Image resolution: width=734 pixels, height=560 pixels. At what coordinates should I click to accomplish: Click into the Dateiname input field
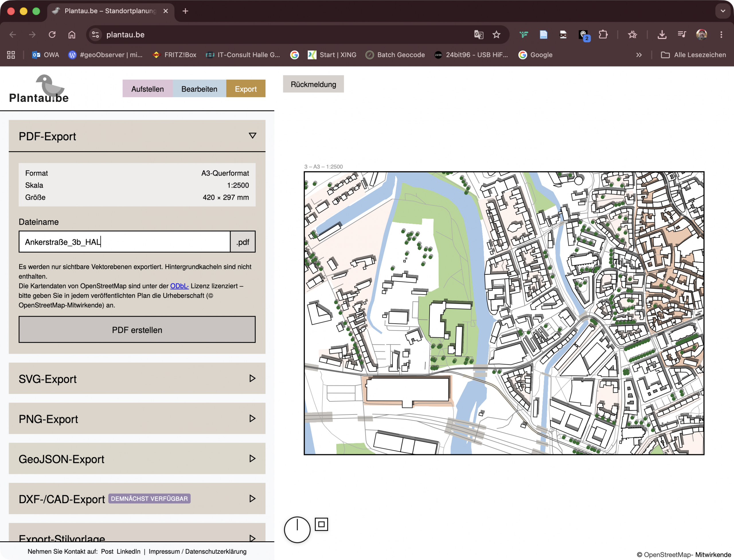(x=124, y=242)
